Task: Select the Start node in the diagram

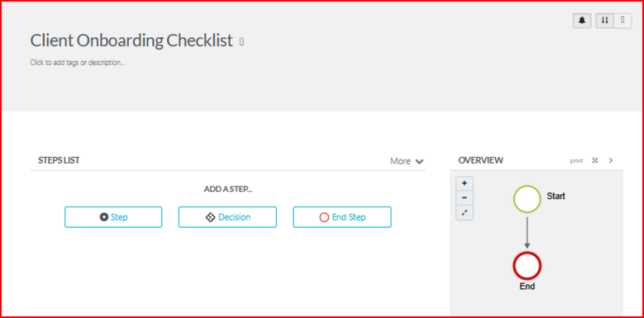Action: (x=527, y=199)
